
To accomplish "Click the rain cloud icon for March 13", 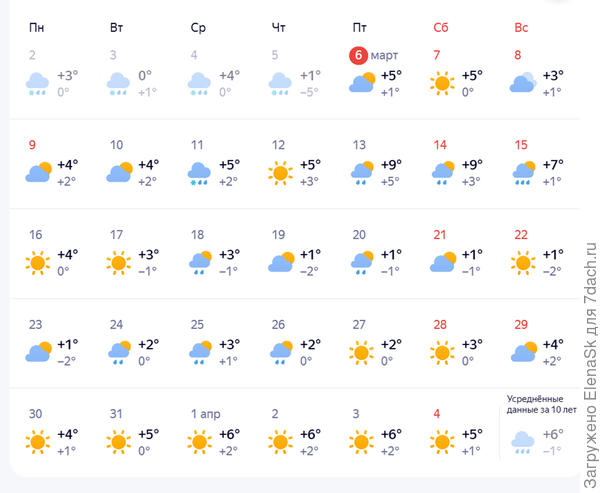I will coord(362,173).
